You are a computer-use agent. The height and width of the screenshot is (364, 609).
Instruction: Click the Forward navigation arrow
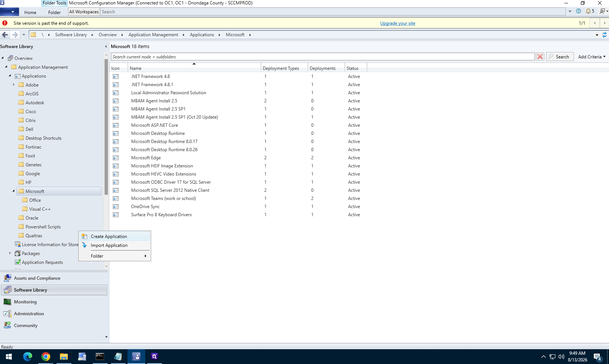click(x=15, y=35)
